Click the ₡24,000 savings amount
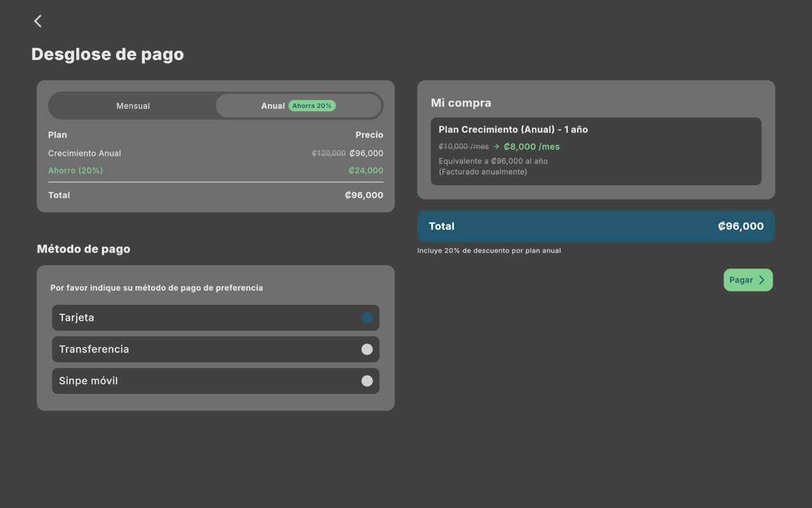This screenshot has height=508, width=812. point(366,170)
